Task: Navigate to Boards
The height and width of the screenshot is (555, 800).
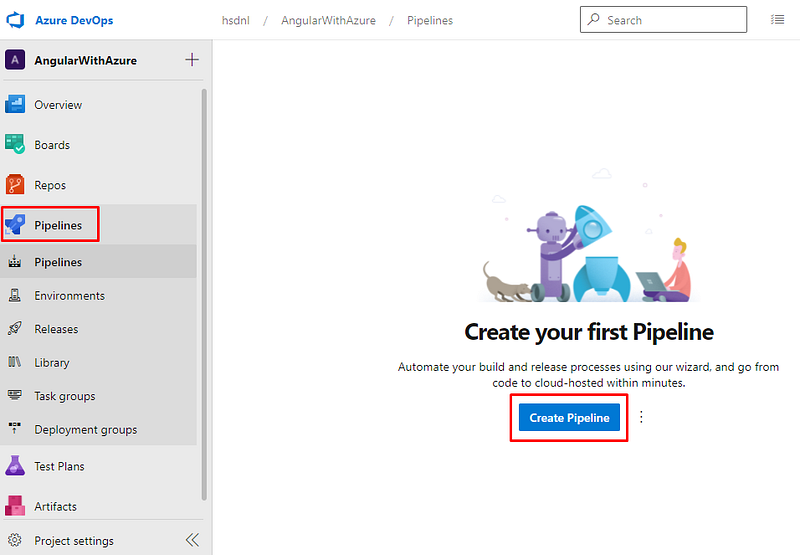Action: pyautogui.click(x=52, y=145)
